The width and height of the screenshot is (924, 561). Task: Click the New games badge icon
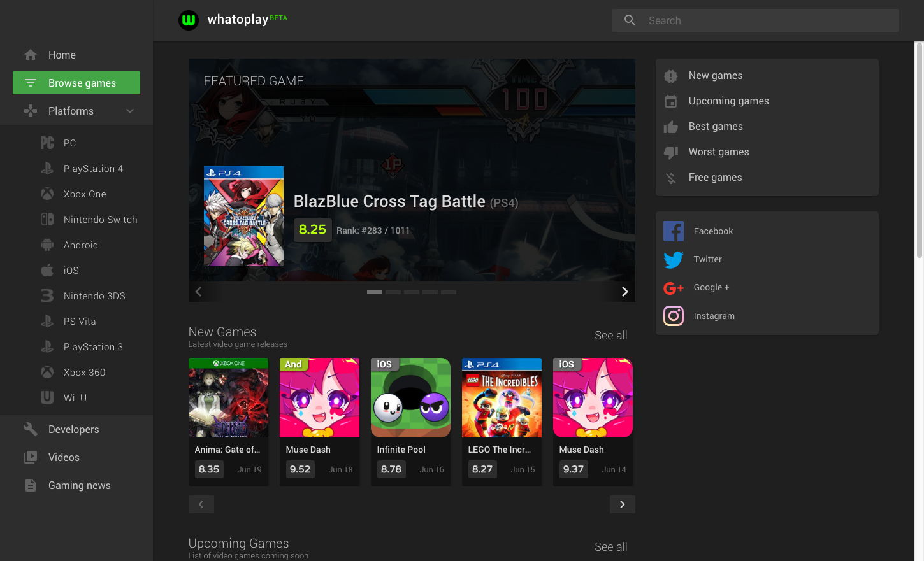click(x=671, y=76)
